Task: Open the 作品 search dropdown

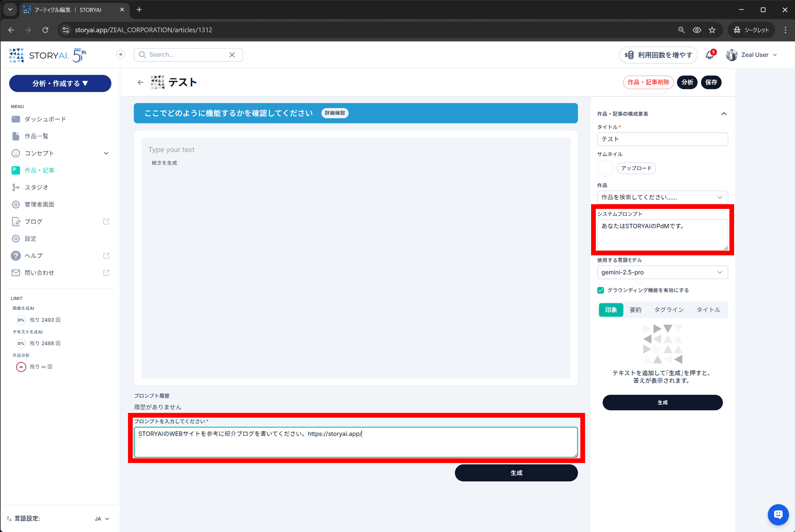Action: [662, 197]
